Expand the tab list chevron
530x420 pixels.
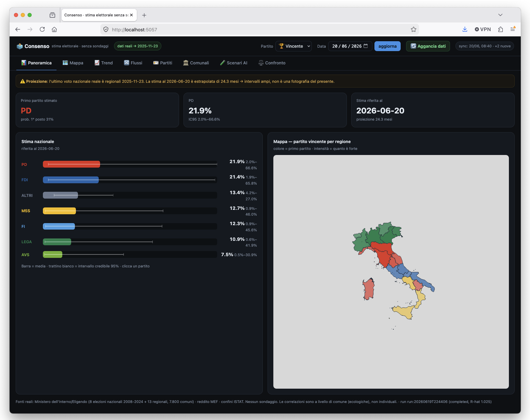[x=500, y=15]
